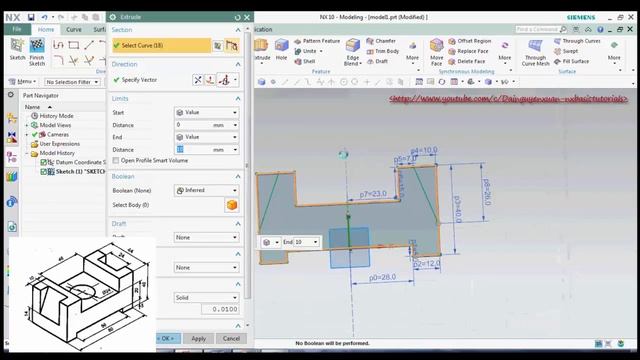
Task: Click the Find a Command search box
Action: [x=541, y=29]
